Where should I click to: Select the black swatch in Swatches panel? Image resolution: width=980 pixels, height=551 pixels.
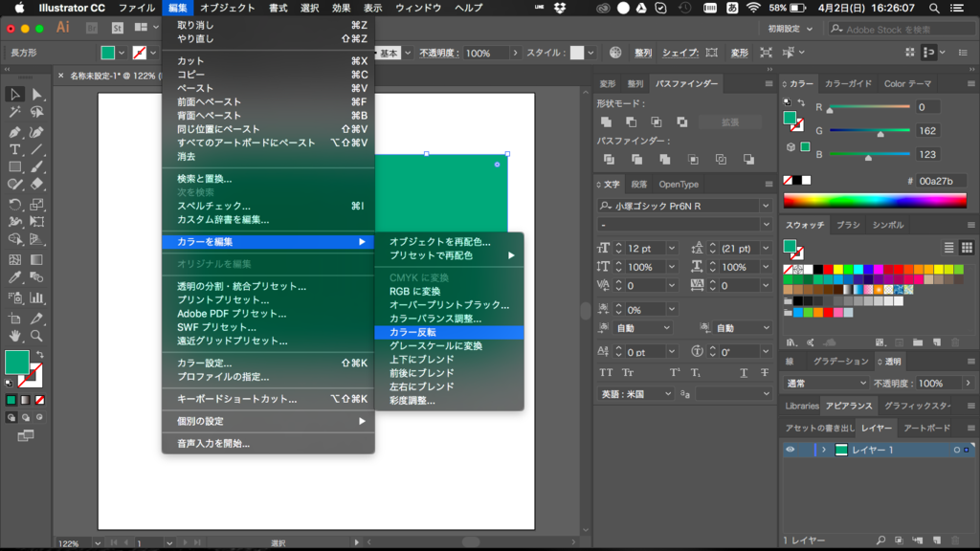click(x=819, y=269)
